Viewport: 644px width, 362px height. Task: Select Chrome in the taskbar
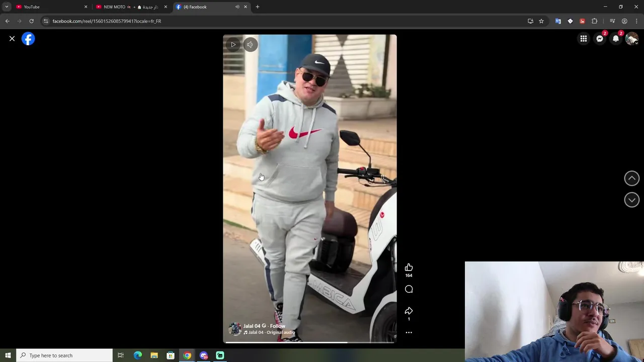coord(187,355)
